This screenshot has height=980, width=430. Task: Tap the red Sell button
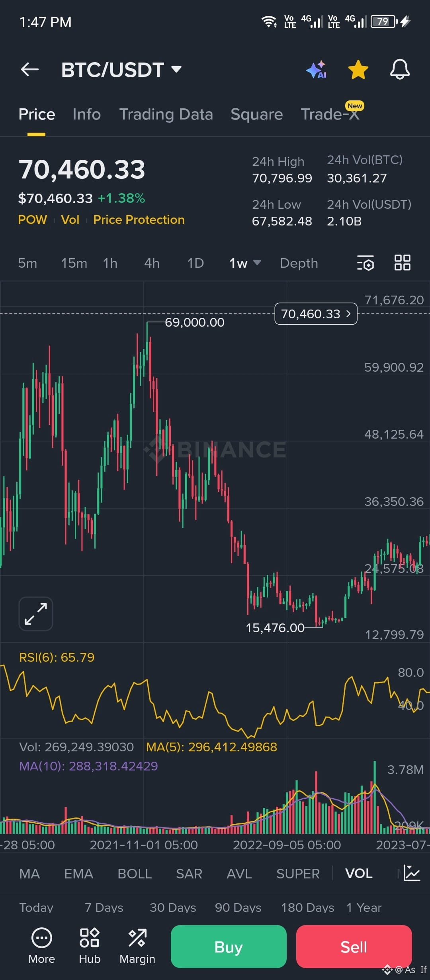[354, 947]
